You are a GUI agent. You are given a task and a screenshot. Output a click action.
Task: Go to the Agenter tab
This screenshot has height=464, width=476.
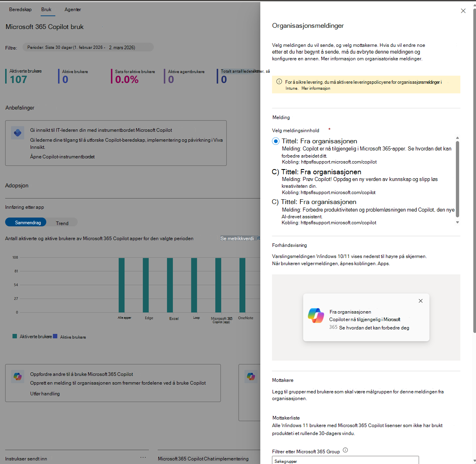[73, 10]
